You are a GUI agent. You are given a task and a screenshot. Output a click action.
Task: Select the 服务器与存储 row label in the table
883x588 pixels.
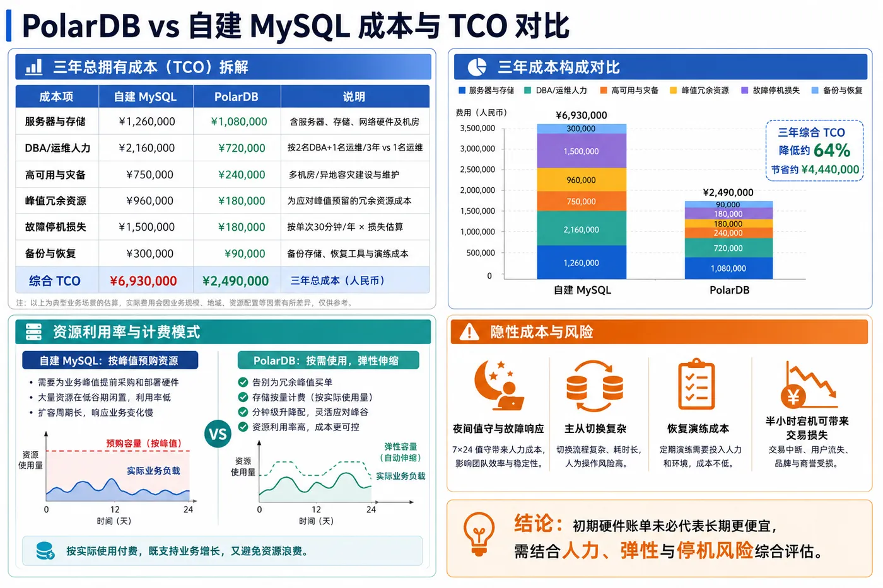click(56, 122)
